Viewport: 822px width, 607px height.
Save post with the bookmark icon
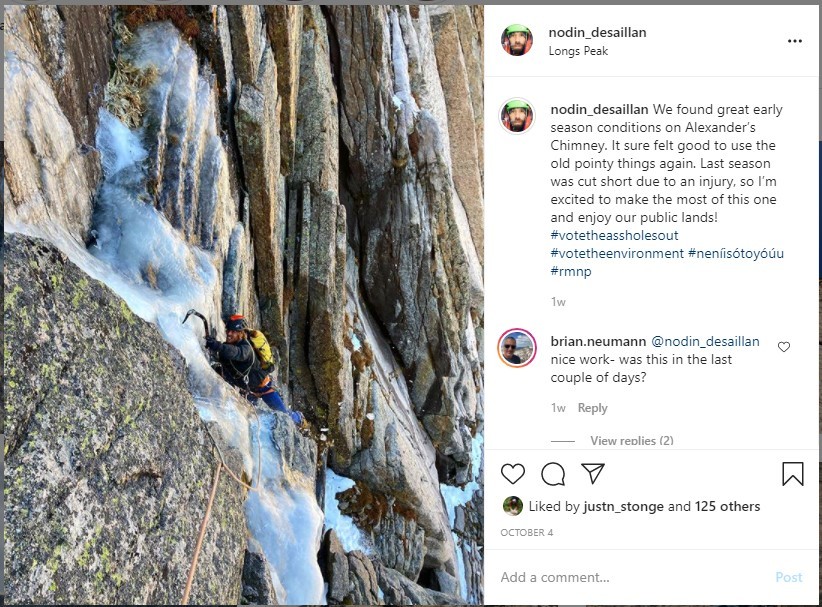pos(792,474)
